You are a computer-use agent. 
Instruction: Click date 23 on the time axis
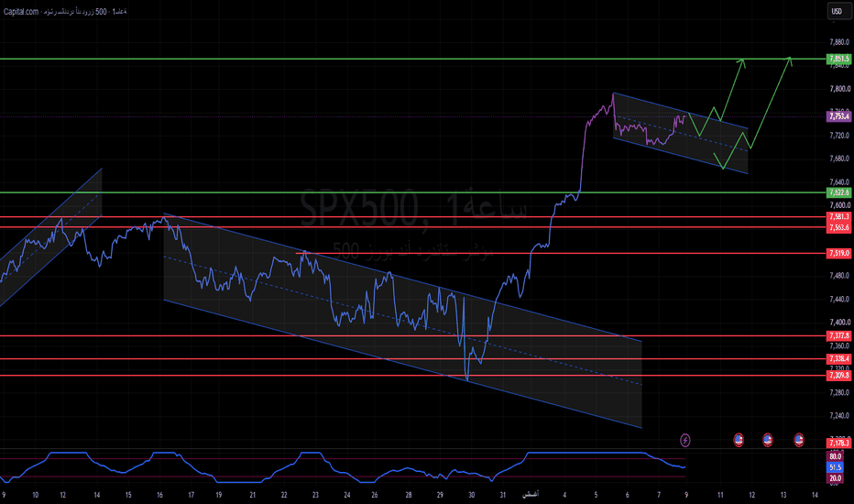pos(315,495)
